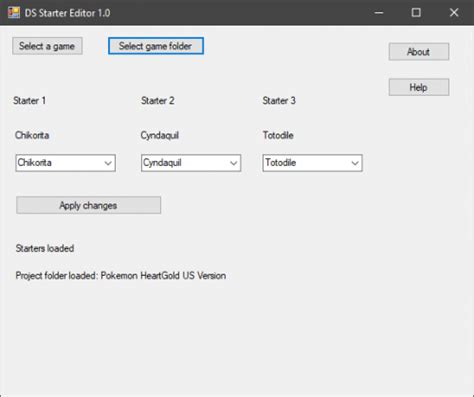Click the DS Starter Editor app icon

click(x=14, y=13)
